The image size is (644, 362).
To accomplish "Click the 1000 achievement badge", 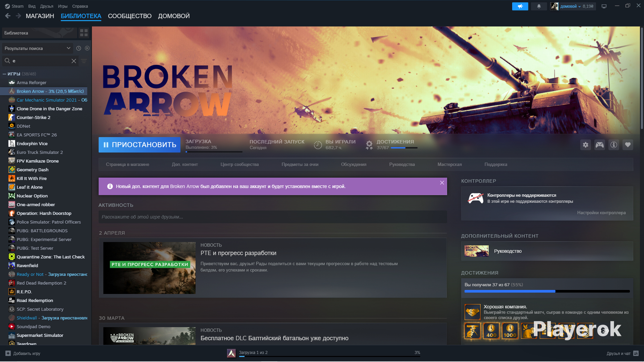I will (x=510, y=331).
